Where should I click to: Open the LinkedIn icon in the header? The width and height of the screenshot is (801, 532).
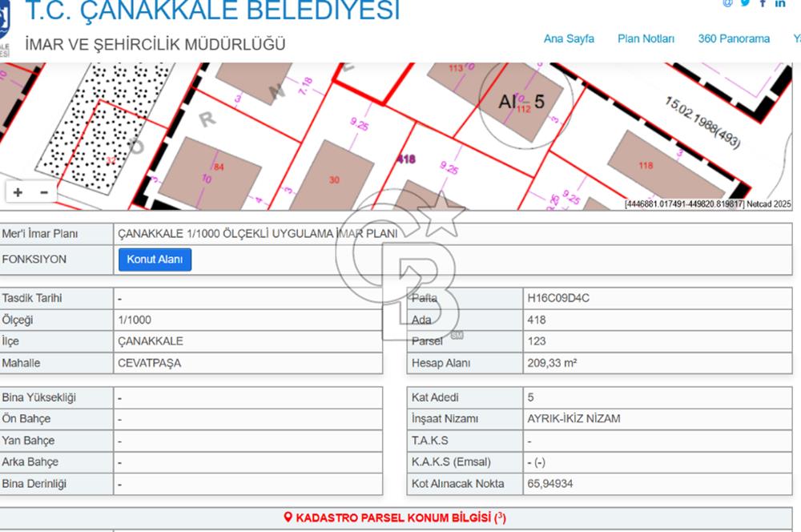[x=780, y=3]
